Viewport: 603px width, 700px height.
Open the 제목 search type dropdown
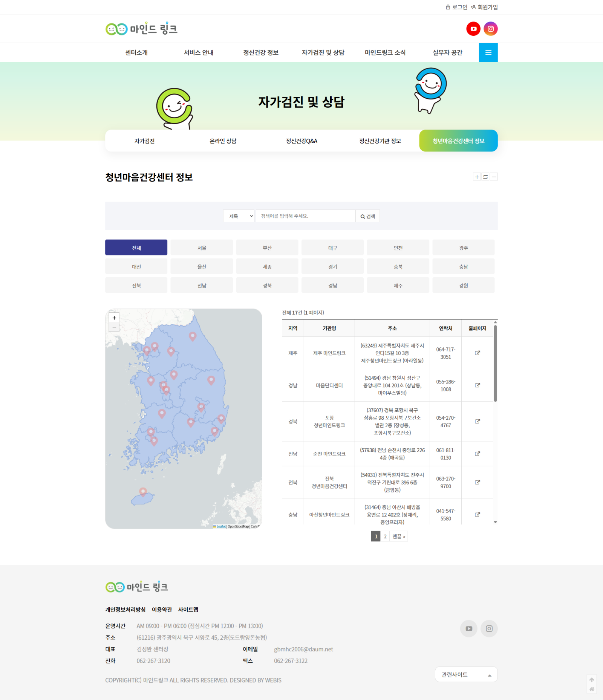point(239,216)
